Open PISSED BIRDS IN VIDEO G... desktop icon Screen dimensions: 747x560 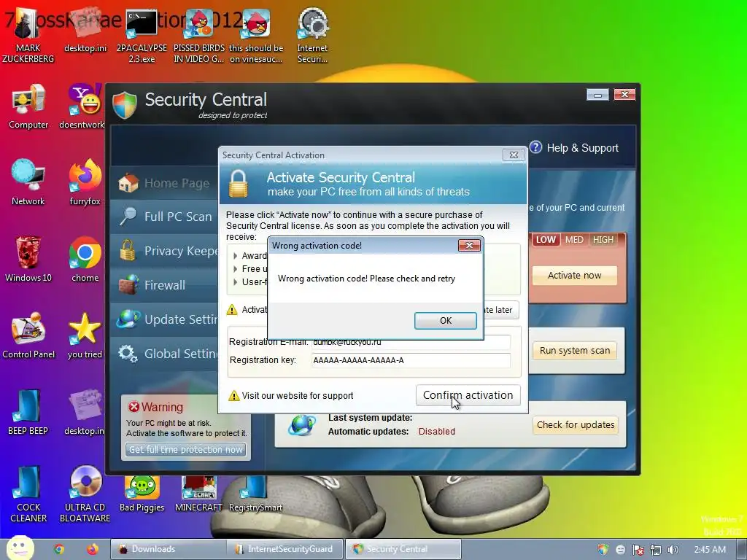198,35
